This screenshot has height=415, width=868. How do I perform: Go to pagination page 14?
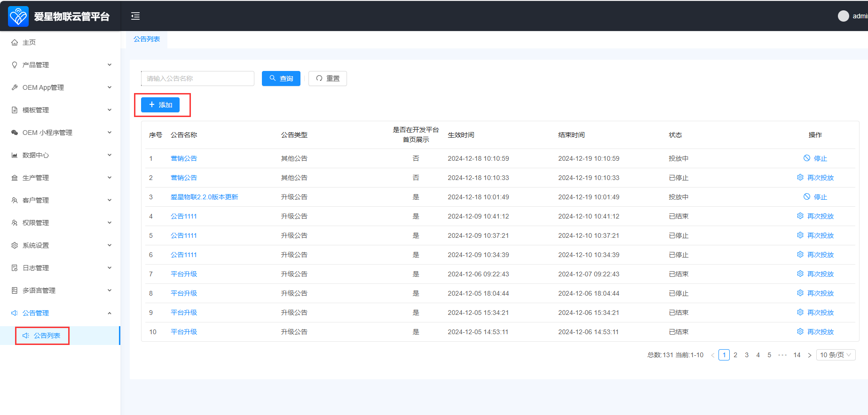pos(797,355)
